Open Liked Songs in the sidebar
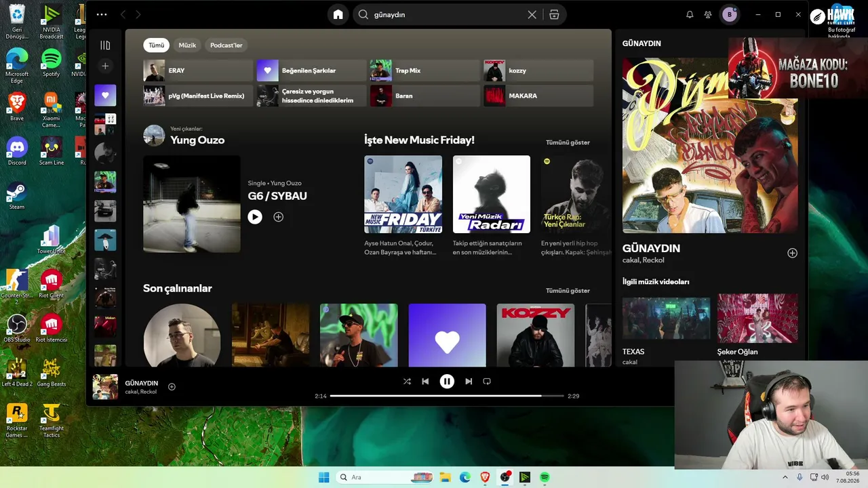This screenshot has height=488, width=868. [105, 96]
